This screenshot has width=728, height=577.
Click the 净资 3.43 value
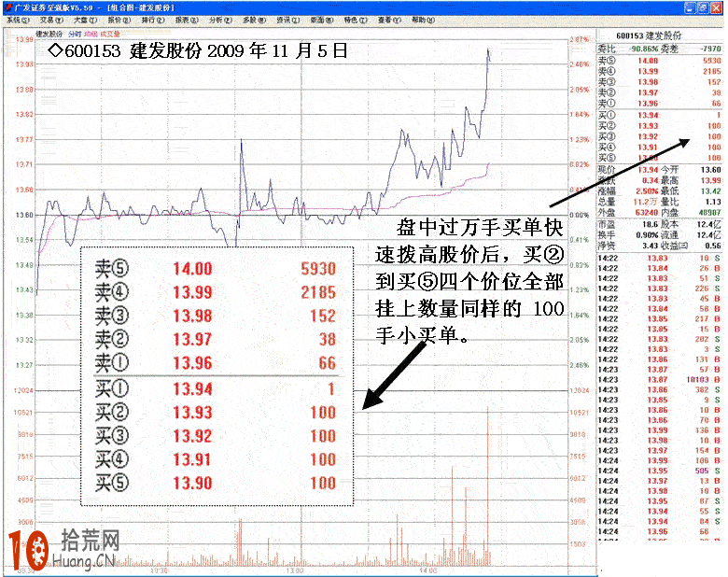(x=651, y=246)
